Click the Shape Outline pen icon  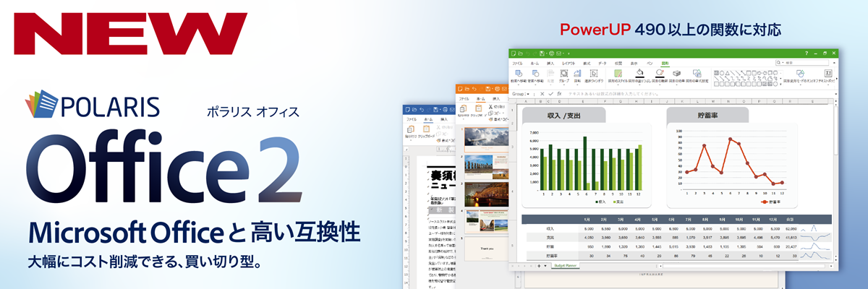660,73
